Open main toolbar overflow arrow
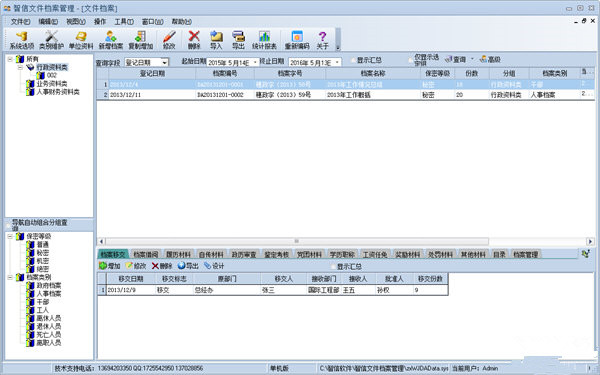 [338, 47]
